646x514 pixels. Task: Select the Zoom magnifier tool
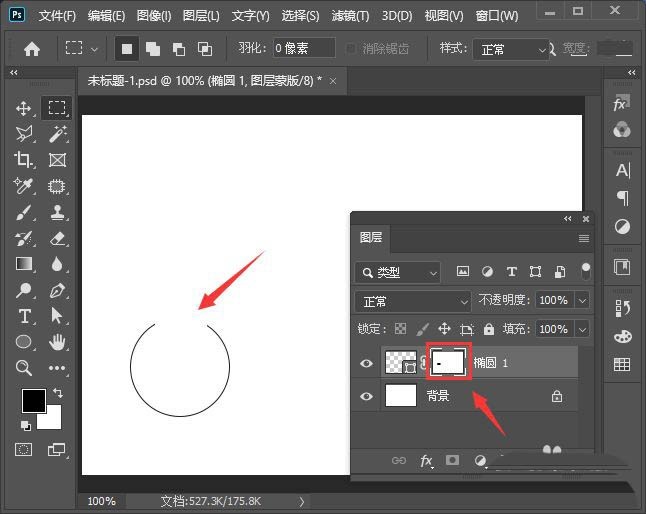pos(24,368)
